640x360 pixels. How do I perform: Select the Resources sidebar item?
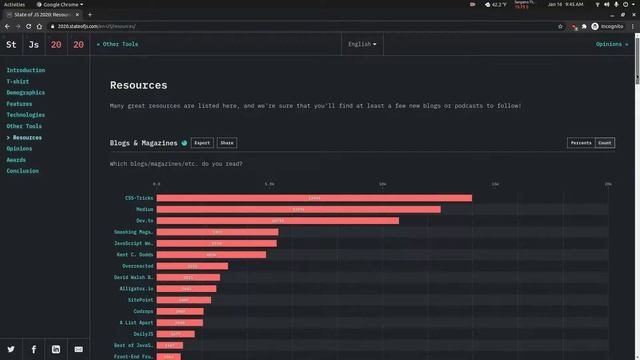(x=24, y=138)
